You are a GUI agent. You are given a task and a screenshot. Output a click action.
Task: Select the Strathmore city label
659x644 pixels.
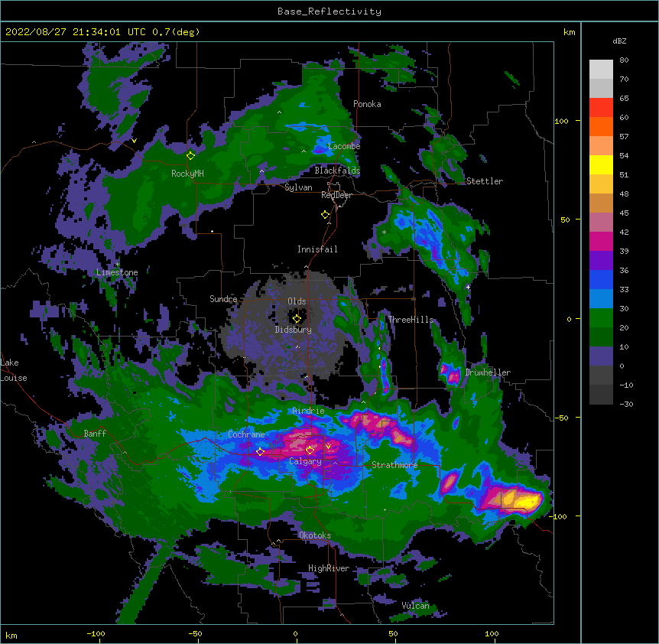(394, 465)
